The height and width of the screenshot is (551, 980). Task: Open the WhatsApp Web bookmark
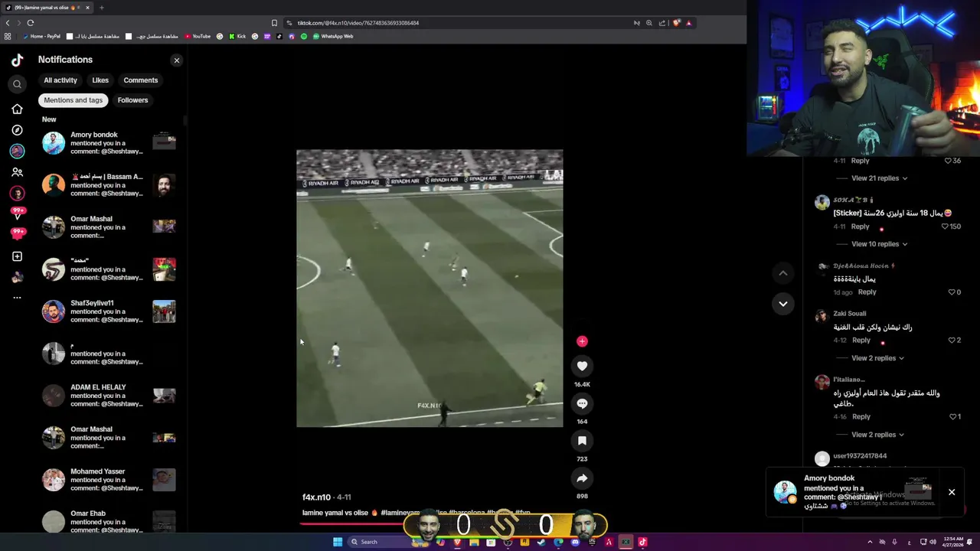[333, 36]
